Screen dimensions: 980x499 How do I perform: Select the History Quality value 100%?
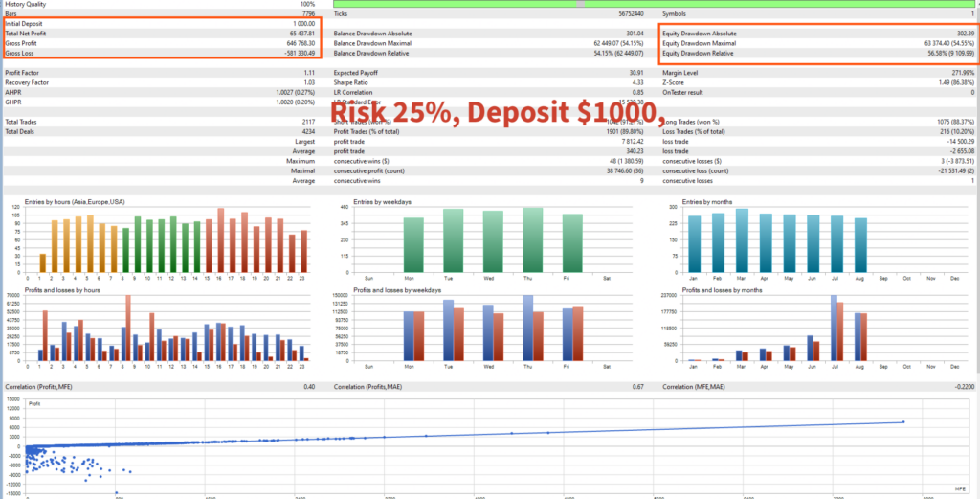point(307,4)
